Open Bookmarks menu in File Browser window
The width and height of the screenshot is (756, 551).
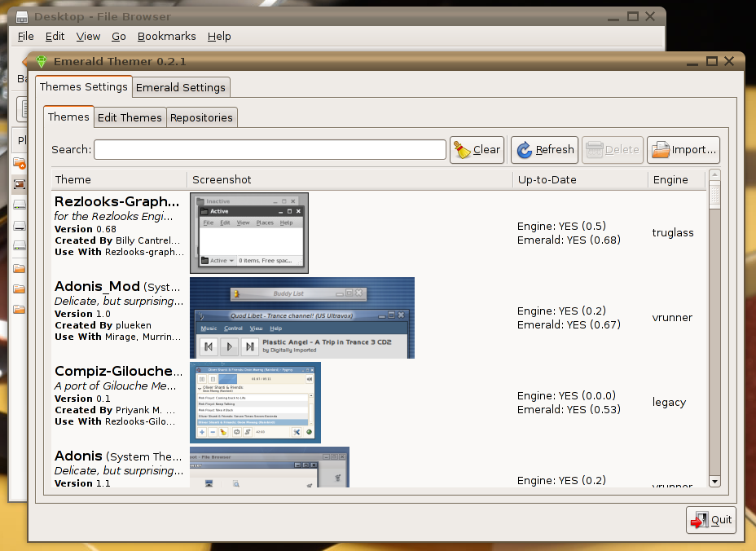tap(167, 36)
